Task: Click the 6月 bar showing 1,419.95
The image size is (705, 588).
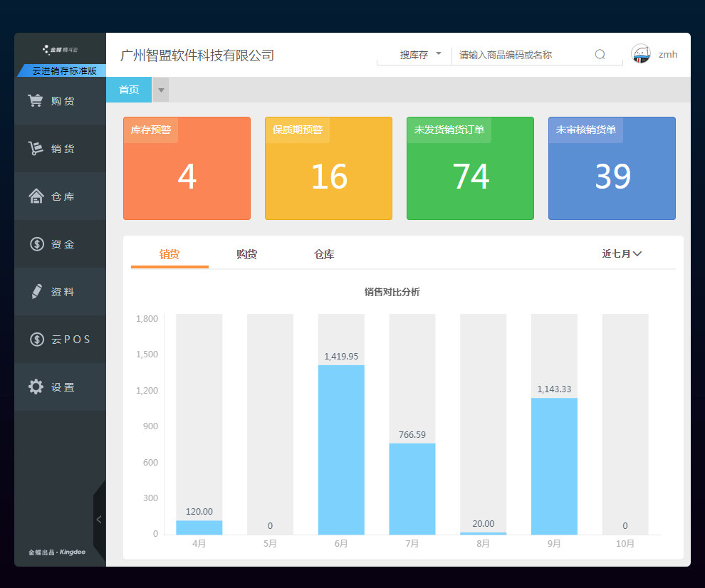Action: [x=341, y=449]
